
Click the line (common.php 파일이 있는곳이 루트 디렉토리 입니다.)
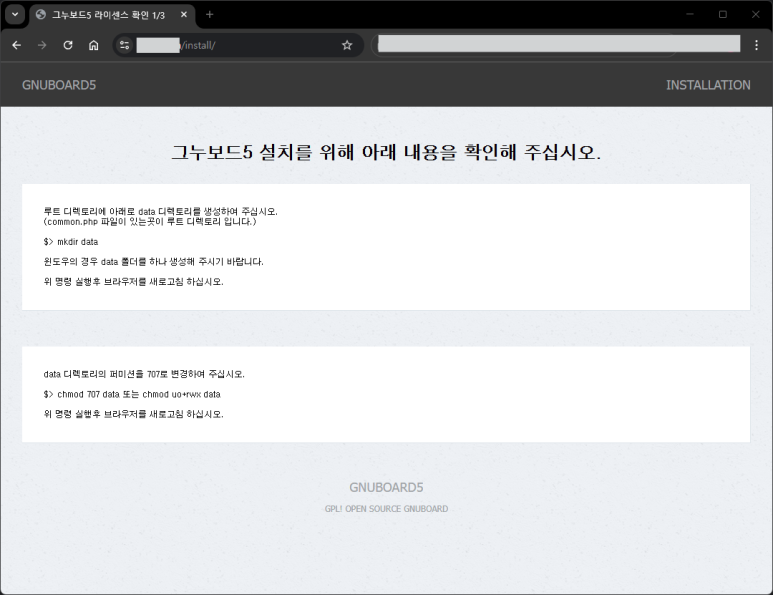coord(150,222)
